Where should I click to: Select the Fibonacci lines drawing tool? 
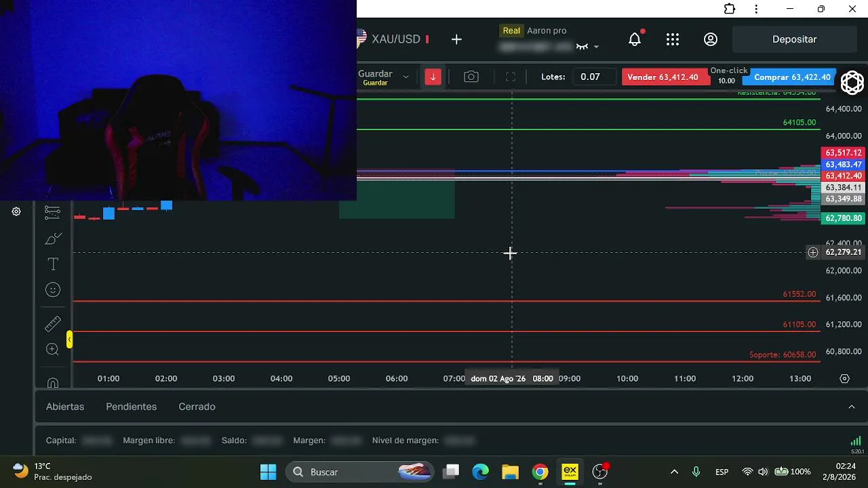52,212
